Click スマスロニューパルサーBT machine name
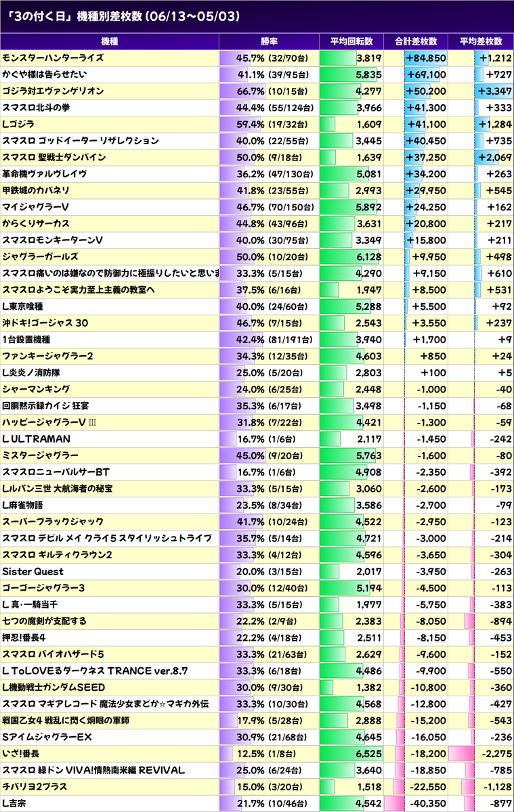 point(56,472)
